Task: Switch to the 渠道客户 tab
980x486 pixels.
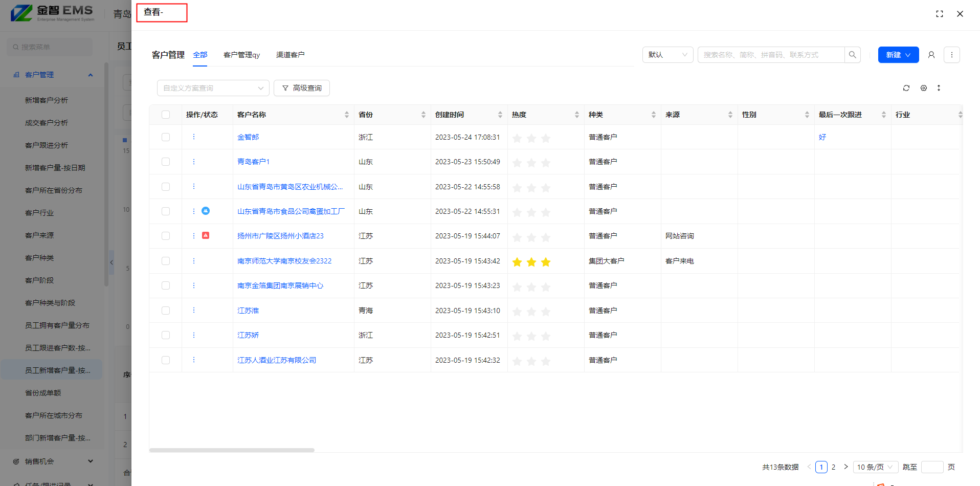Action: (x=290, y=55)
